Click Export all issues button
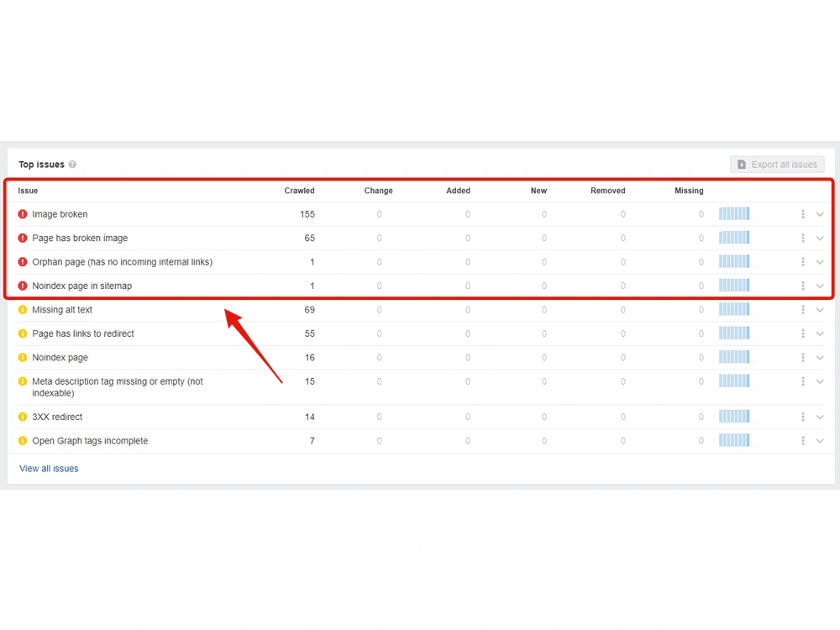840x630 pixels. point(777,165)
